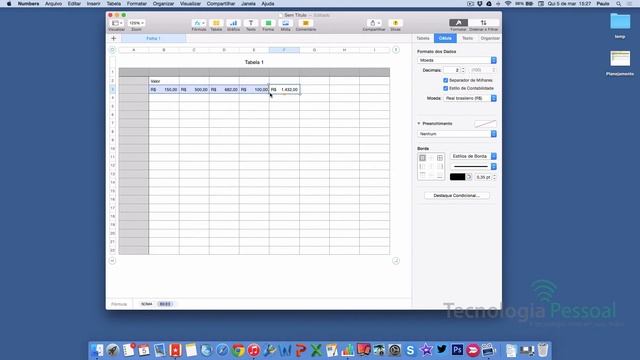Open Google Chrome from the Dock
The image size is (640, 360).
pos(238,350)
